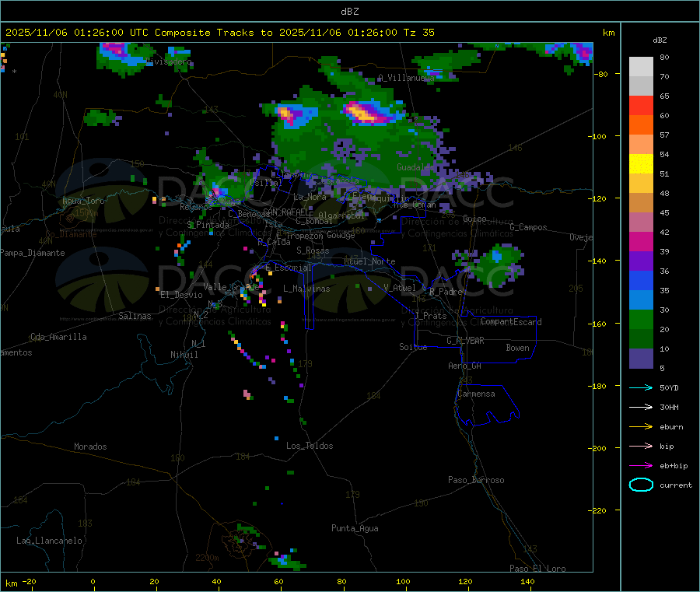700x592 pixels.
Task: Click the 'Los_Toldos' map label
Action: tap(310, 446)
